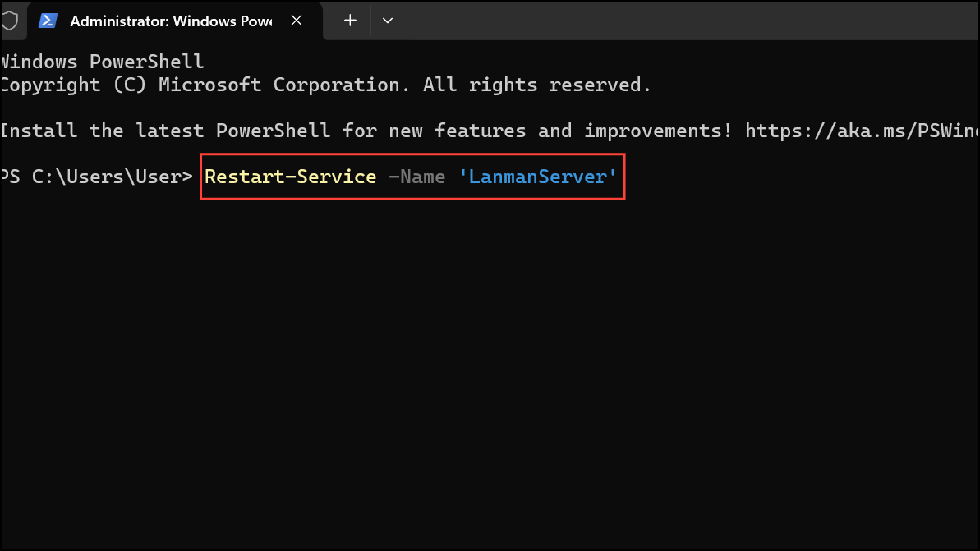The image size is (980, 551).
Task: Click the new features text in the banner
Action: 458,131
